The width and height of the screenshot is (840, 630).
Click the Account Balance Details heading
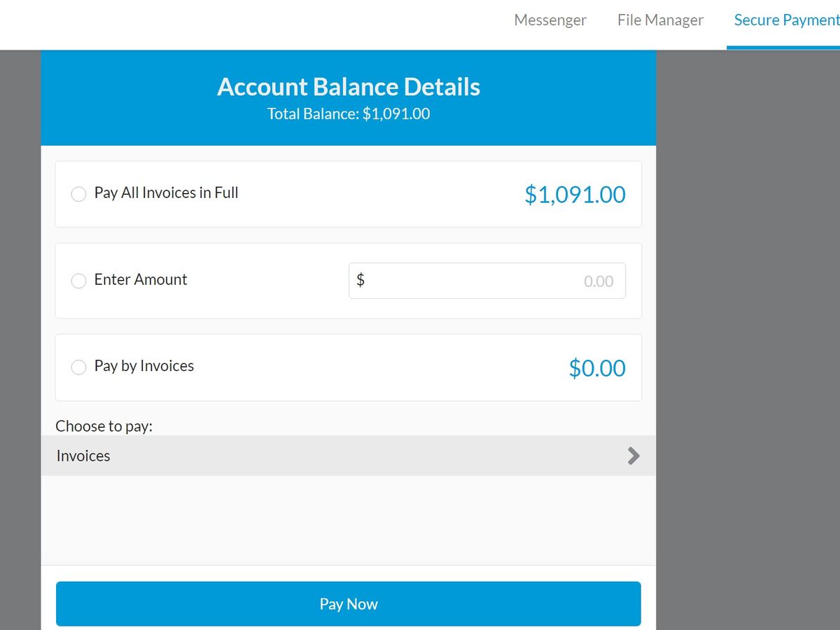pos(349,87)
